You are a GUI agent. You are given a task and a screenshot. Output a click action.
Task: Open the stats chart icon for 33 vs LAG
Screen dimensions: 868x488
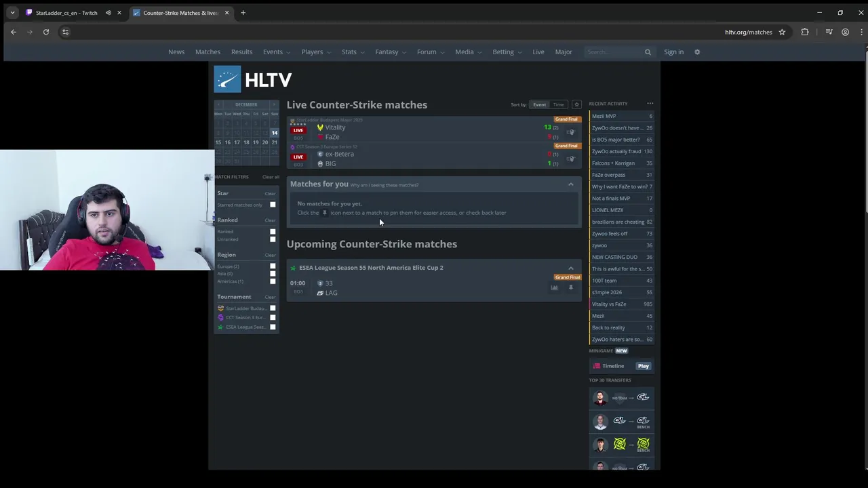pos(554,288)
